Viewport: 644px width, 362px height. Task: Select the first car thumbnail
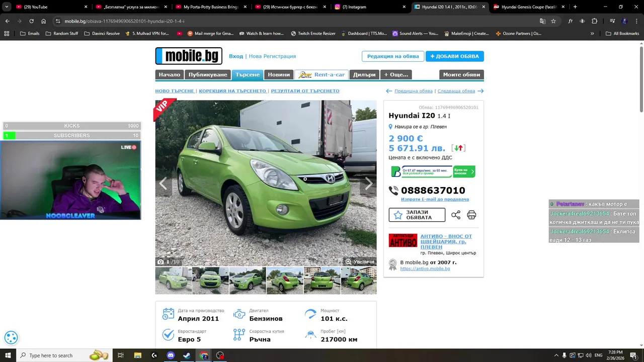pyautogui.click(x=174, y=281)
